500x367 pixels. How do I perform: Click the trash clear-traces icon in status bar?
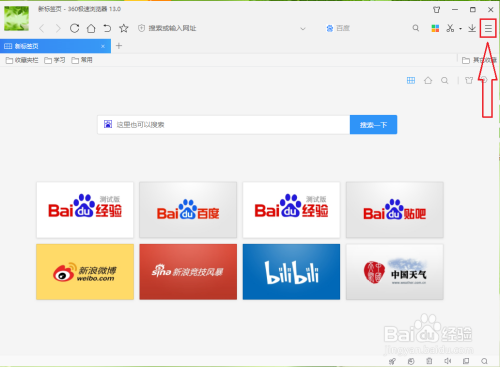pyautogui.click(x=429, y=361)
